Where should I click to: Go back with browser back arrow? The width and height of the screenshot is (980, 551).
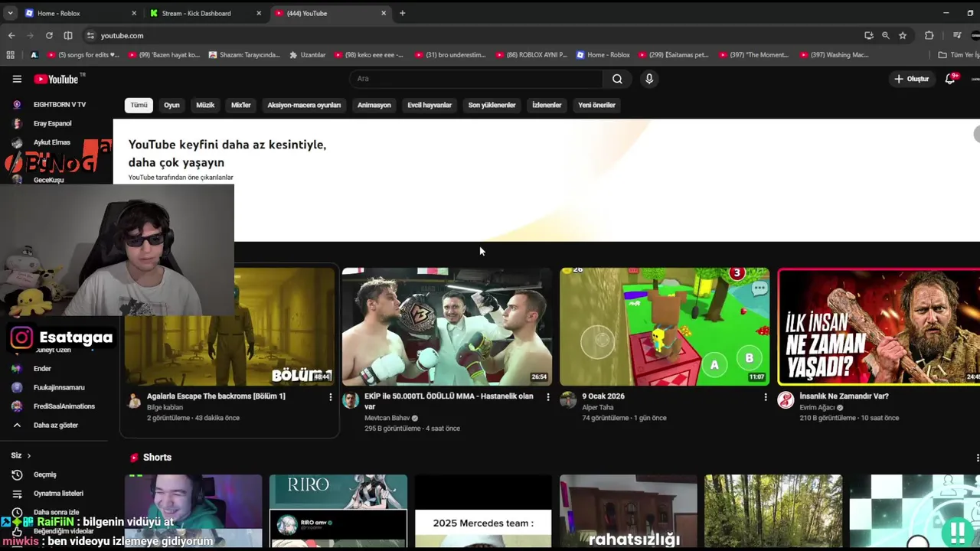pyautogui.click(x=11, y=35)
